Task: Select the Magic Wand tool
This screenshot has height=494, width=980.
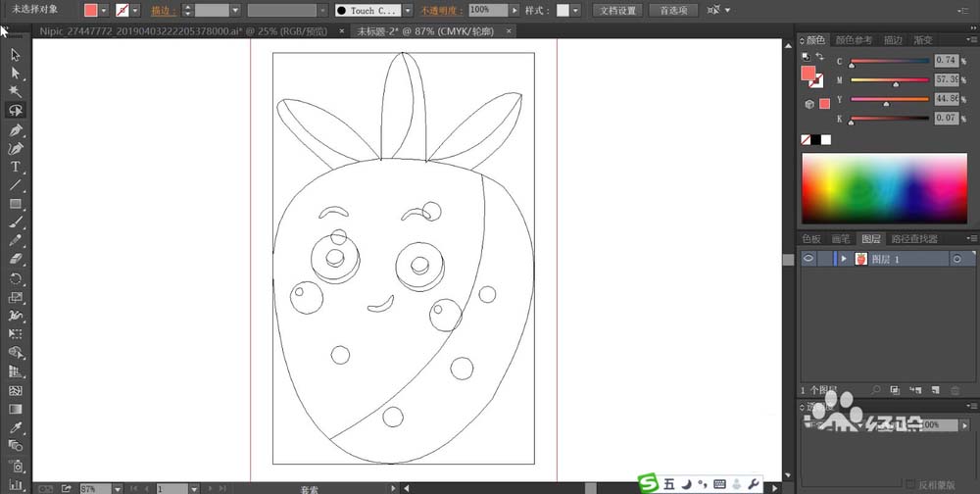Action: coord(16,92)
